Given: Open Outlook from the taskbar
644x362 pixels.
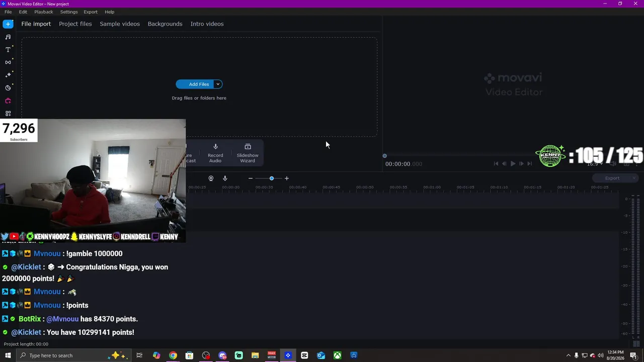Looking at the screenshot, I should click(x=321, y=355).
